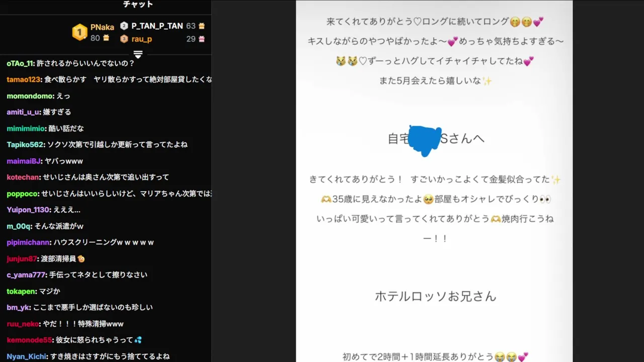Click username tokapen in chat

click(x=21, y=291)
